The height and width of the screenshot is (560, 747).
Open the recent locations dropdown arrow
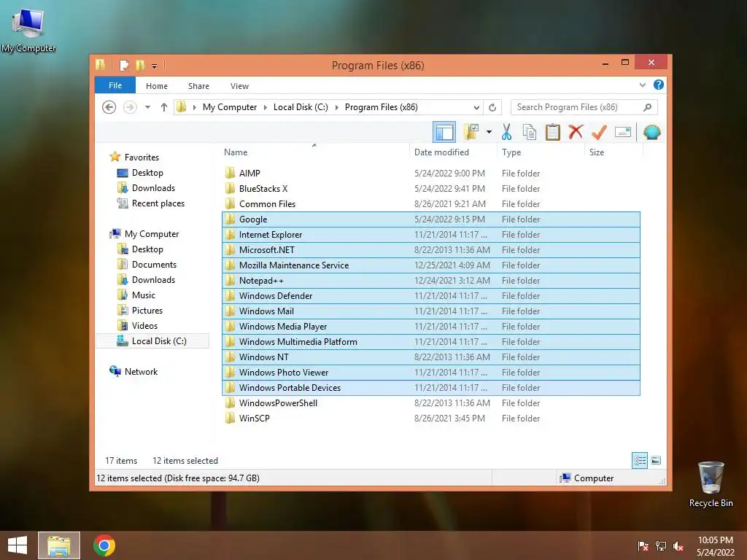[x=147, y=107]
